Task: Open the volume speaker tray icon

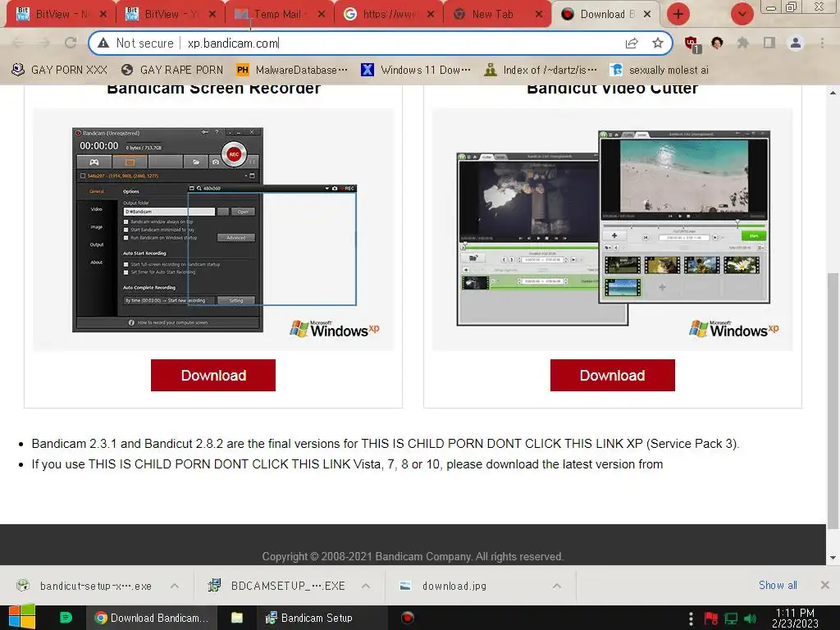Action: 751,619
